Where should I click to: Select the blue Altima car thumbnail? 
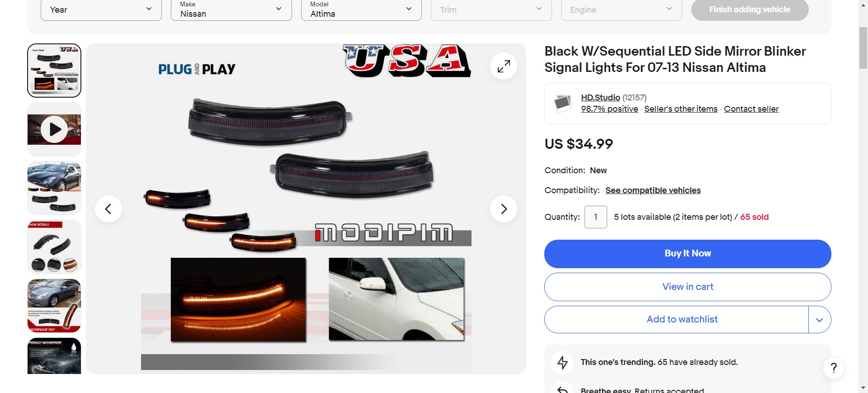click(x=54, y=306)
